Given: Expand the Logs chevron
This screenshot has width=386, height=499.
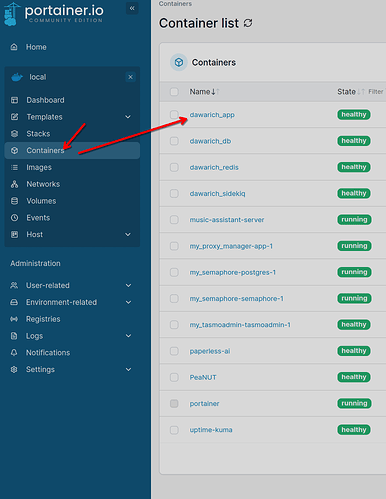Looking at the screenshot, I should 128,336.
